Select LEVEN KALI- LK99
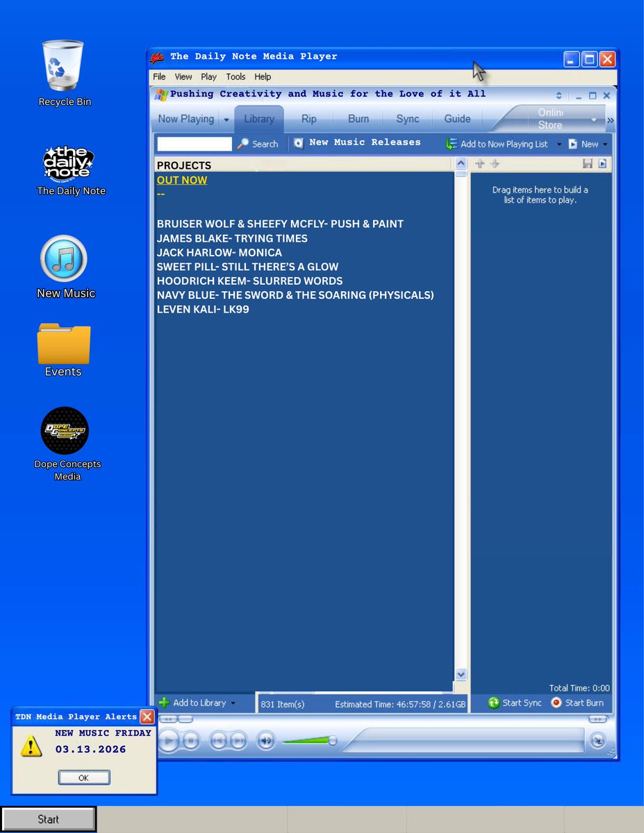Viewport: 644px width, 833px height. [203, 309]
